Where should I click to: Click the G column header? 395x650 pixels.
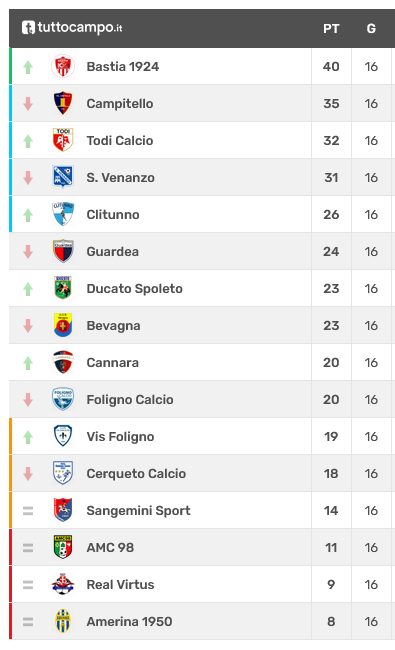371,29
